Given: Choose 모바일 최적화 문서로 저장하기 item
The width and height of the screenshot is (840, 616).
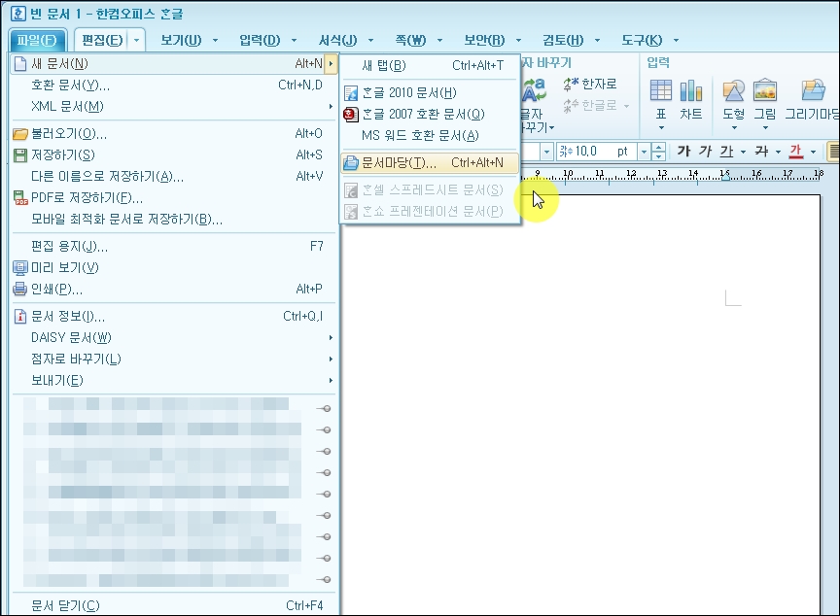Looking at the screenshot, I should pos(174,220).
